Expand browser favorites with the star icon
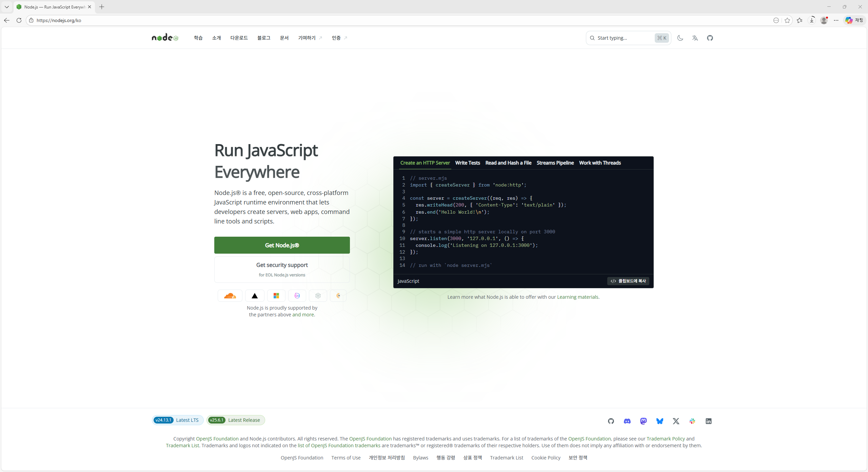Viewport: 868px width, 472px height. (800, 20)
